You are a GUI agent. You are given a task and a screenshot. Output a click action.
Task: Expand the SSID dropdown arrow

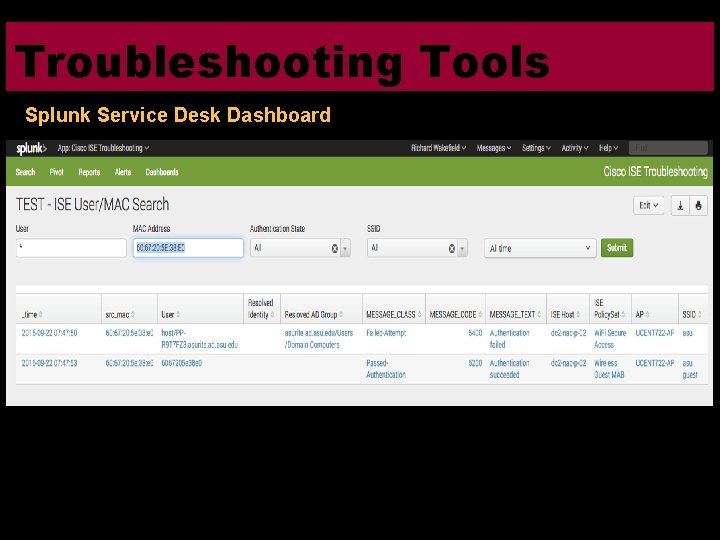coord(462,248)
